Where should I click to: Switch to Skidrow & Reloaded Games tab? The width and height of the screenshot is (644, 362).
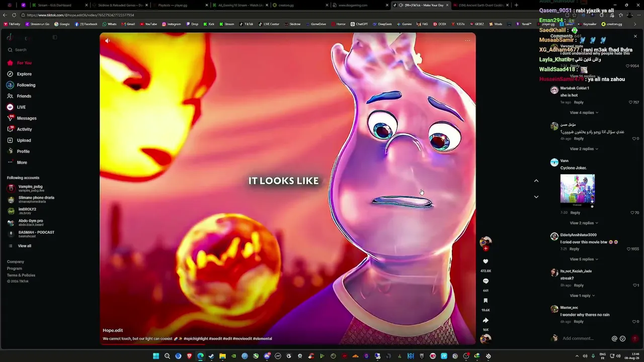(120, 5)
